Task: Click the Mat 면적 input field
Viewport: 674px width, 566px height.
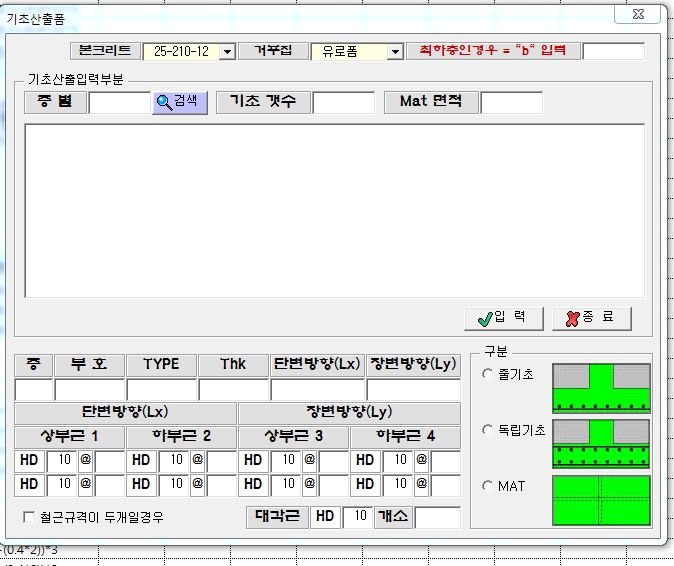Action: point(512,103)
